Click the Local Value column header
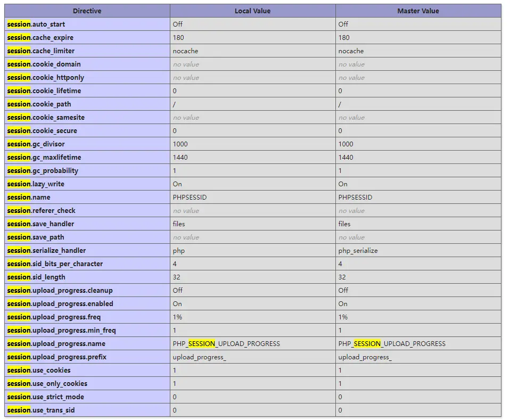Screen dimensions: 510x420 (252, 11)
